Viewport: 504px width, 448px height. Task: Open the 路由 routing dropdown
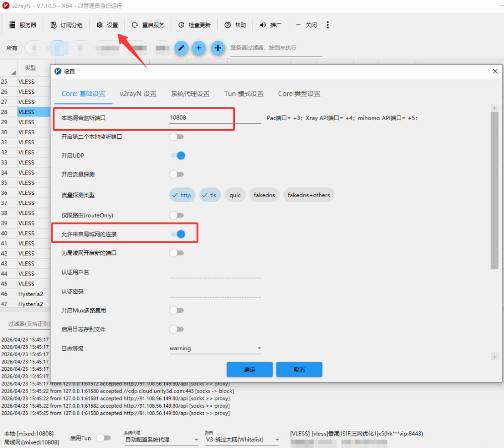242,440
